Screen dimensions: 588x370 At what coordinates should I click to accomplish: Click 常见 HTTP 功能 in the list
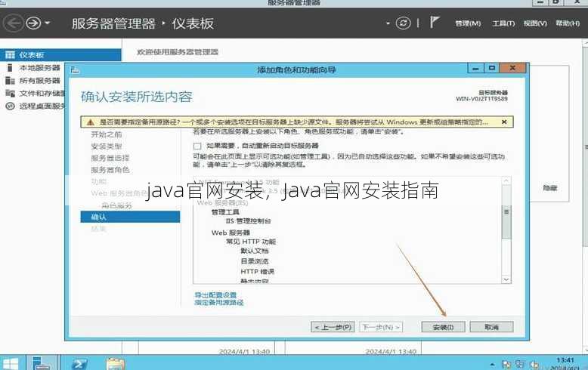(251, 242)
